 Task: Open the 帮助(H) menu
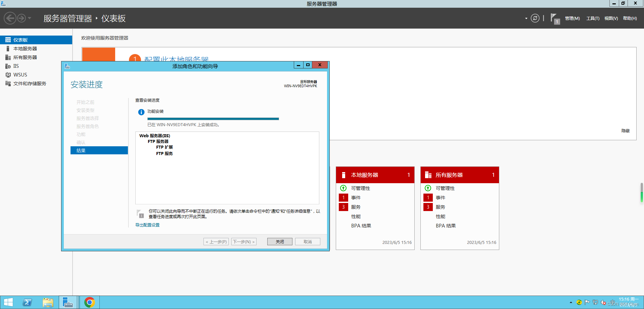(630, 18)
